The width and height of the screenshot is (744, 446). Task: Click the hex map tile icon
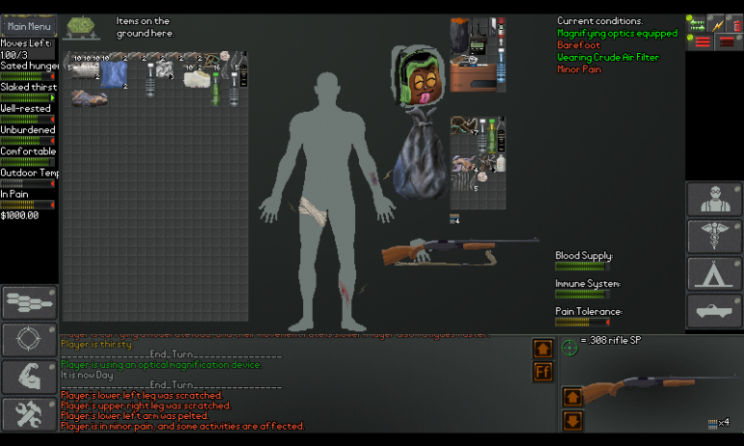click(82, 27)
